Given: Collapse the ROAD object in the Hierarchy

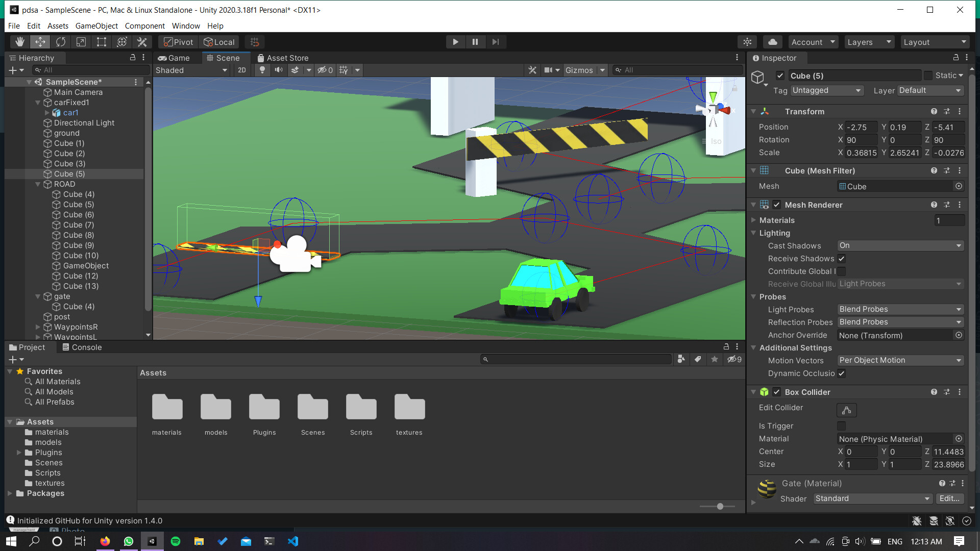Looking at the screenshot, I should (x=38, y=184).
